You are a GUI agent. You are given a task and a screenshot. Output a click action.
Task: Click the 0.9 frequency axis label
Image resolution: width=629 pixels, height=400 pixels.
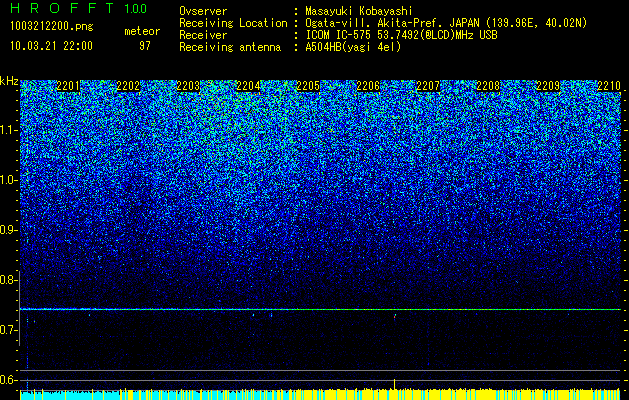pos(9,230)
